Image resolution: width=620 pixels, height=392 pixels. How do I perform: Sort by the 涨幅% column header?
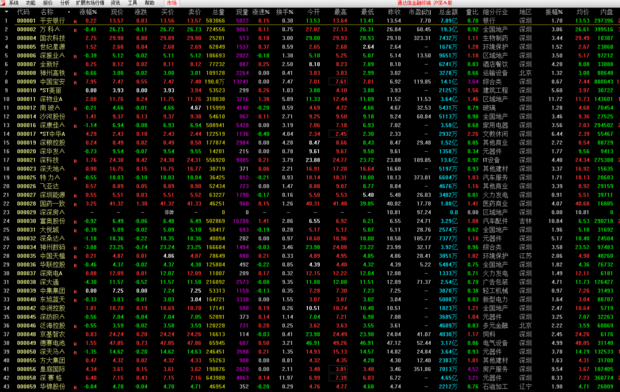click(x=88, y=12)
